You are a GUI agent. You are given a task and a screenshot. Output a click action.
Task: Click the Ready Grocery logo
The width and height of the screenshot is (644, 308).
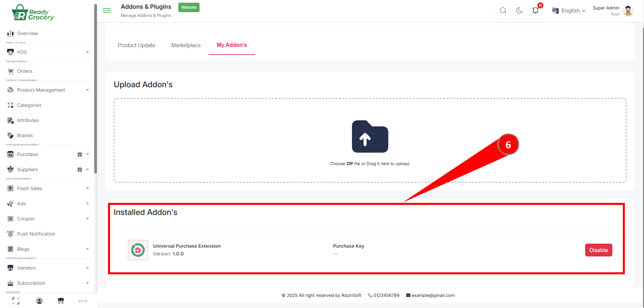point(33,13)
